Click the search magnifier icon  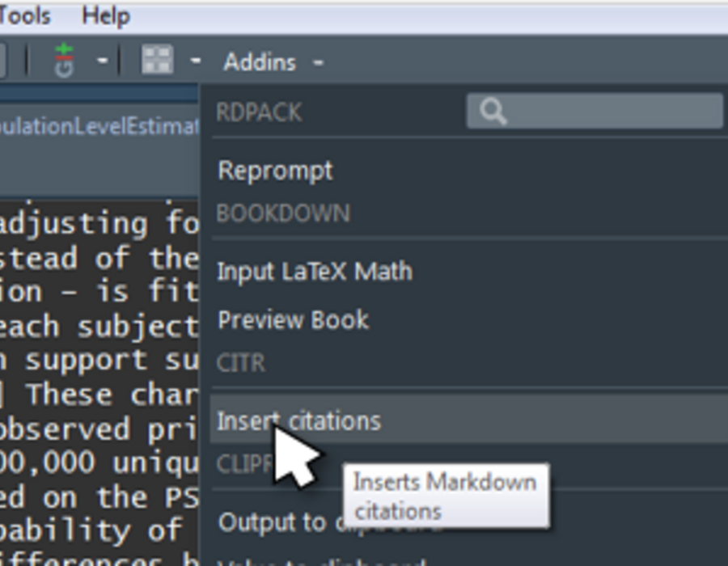pos(493,112)
